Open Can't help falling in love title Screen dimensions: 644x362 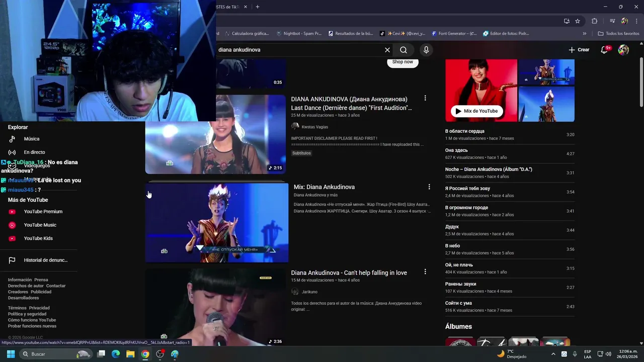tap(349, 273)
